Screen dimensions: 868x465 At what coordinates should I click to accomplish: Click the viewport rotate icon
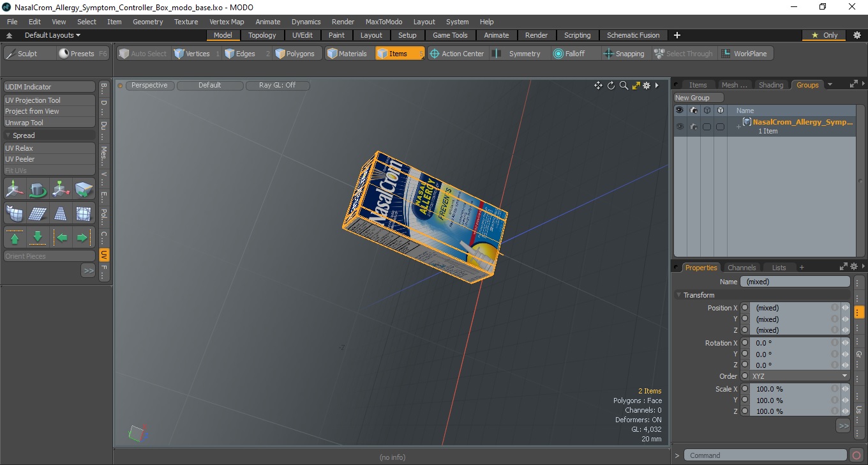tap(611, 86)
